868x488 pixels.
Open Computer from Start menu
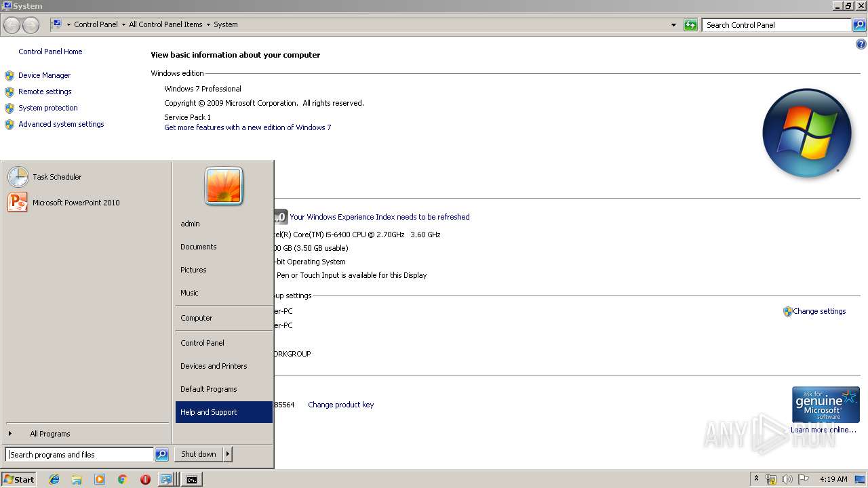click(224, 318)
